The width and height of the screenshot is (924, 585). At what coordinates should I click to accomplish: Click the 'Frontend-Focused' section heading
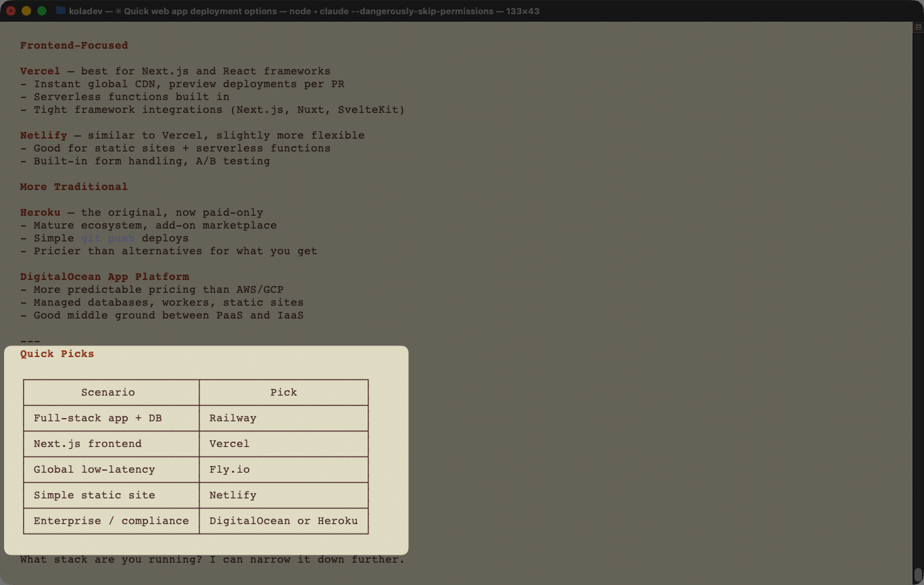coord(74,45)
